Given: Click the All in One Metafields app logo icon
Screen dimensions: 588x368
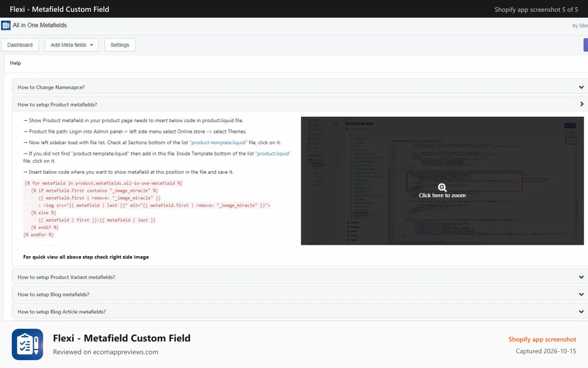Looking at the screenshot, I should [x=6, y=26].
